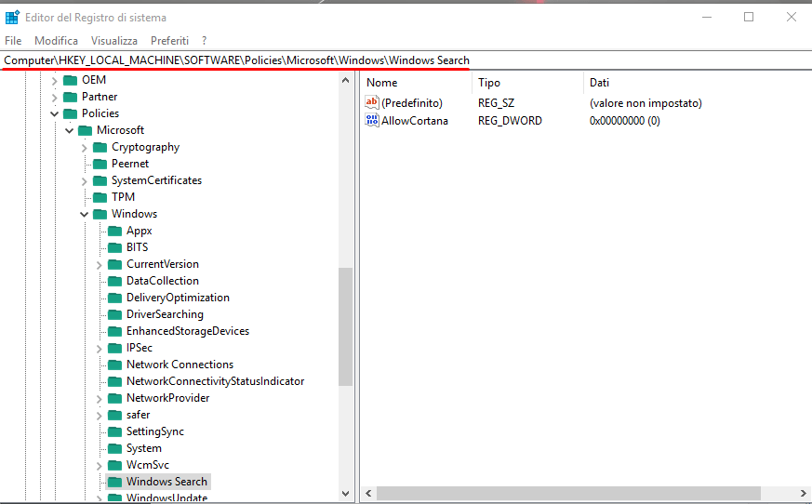Click the values pane scroll right arrow
The image size is (812, 504).
pyautogui.click(x=804, y=493)
